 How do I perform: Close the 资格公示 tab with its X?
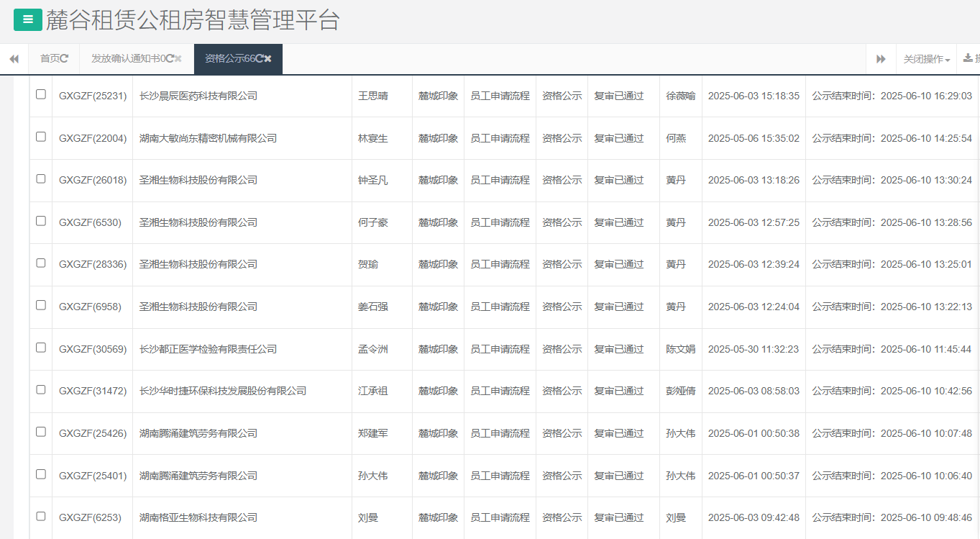268,59
